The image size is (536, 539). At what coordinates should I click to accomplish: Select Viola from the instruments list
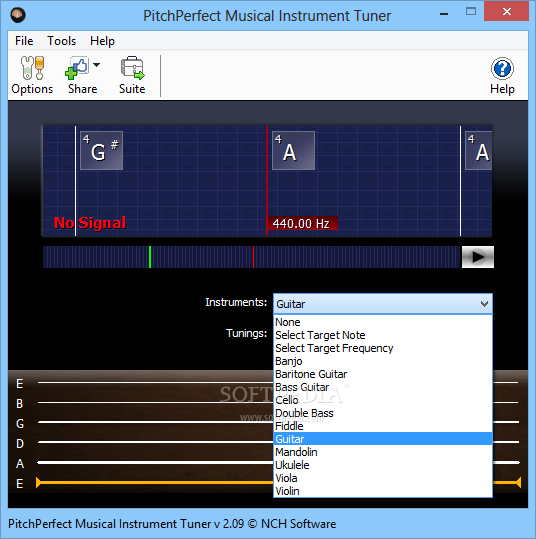[383, 478]
